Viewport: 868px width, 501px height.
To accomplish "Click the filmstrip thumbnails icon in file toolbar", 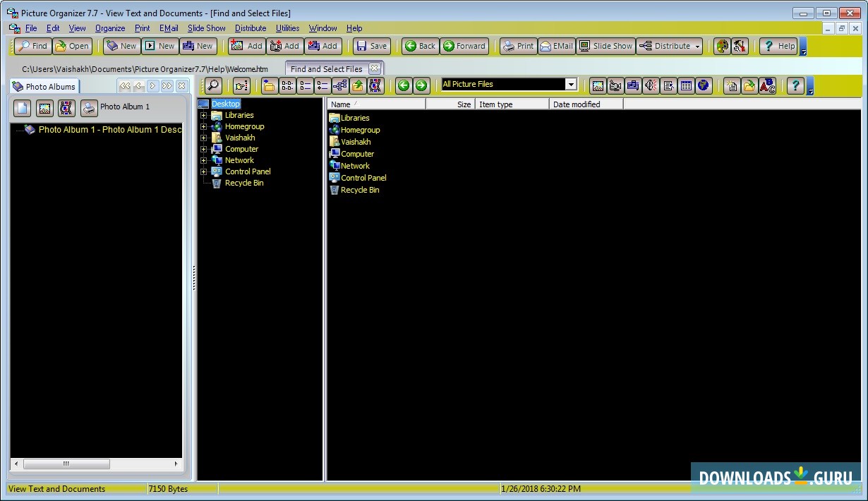I will (x=375, y=85).
